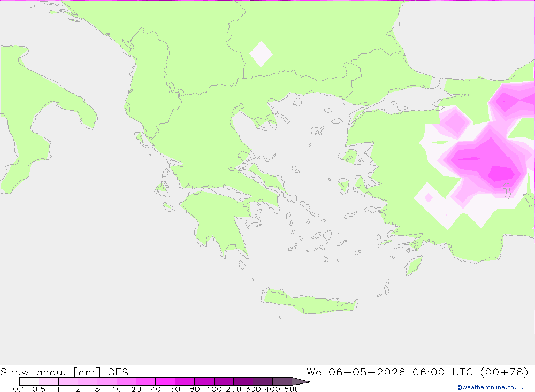
Task: Click the legend arrow tip beyond 500
Action: click(302, 381)
